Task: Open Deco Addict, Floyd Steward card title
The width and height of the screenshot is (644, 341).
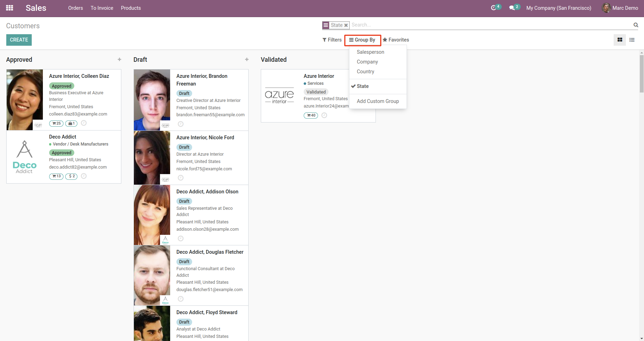Action: pos(207,312)
